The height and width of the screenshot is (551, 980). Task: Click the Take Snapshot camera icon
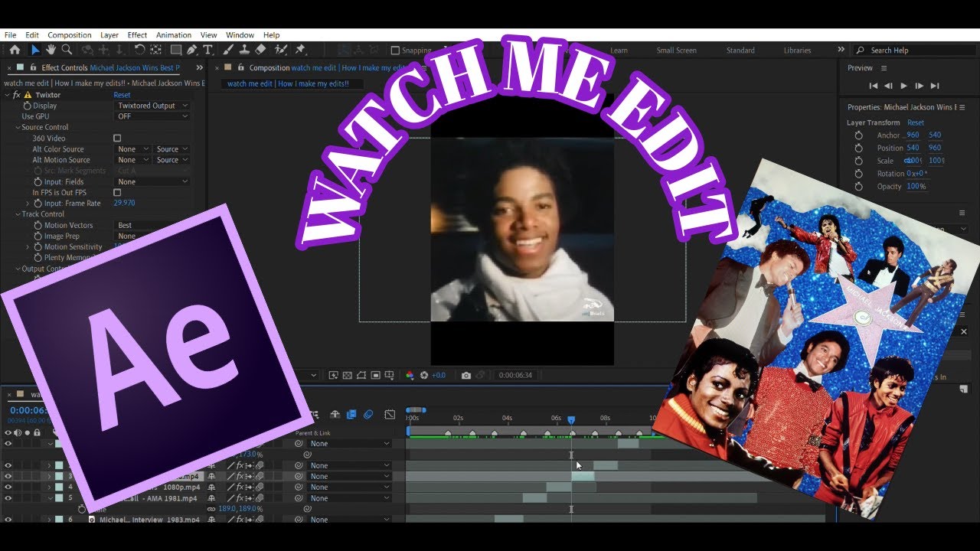tap(465, 375)
